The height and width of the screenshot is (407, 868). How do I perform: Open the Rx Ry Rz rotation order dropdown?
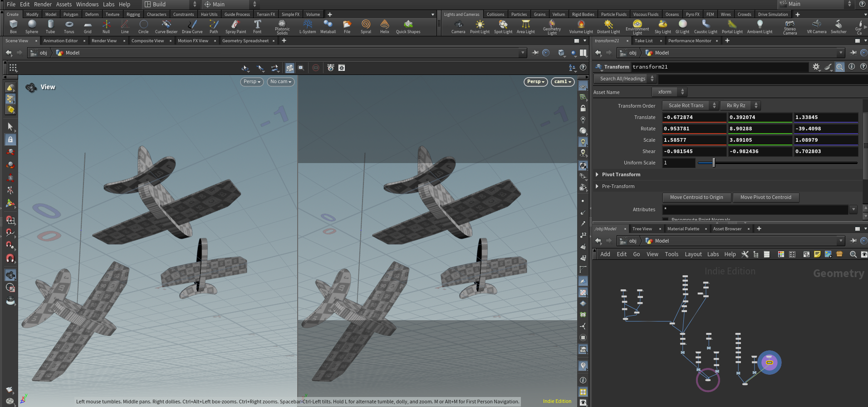[x=740, y=105]
